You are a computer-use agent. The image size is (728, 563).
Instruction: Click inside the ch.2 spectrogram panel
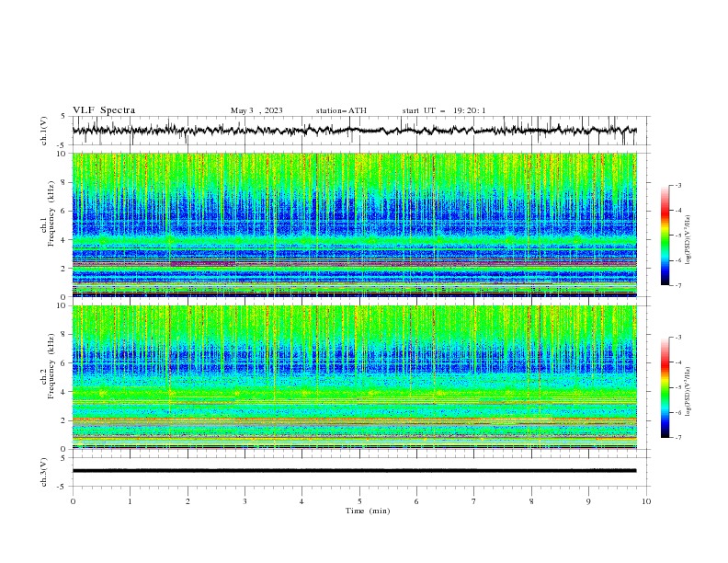(354, 377)
